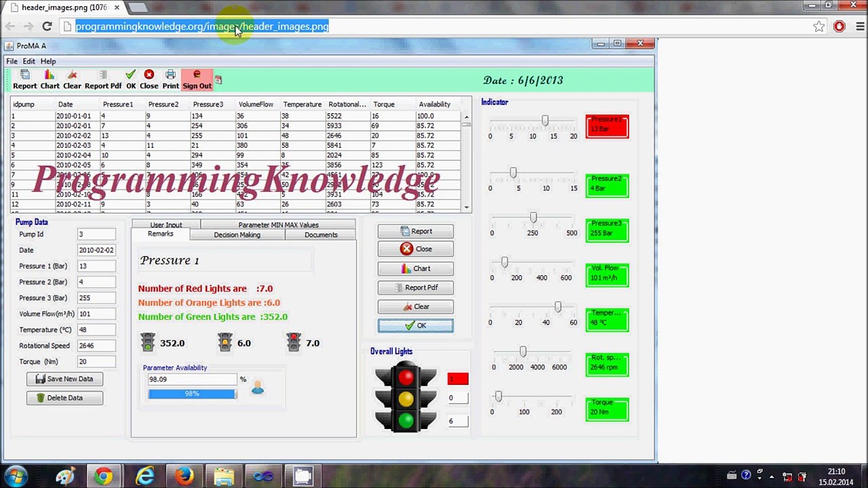The image size is (868, 488).
Task: Click the Pressure1 column header
Action: pos(118,104)
